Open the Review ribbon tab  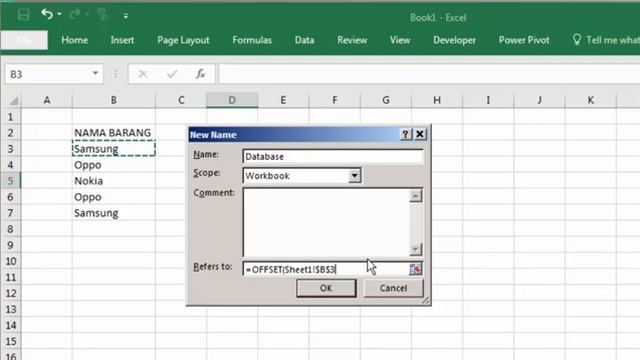pos(352,40)
